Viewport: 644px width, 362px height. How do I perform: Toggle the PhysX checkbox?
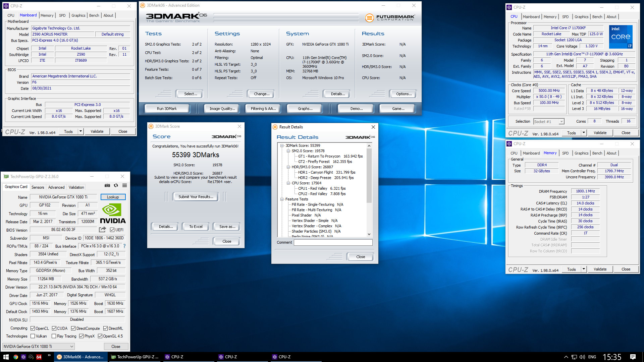(x=81, y=336)
